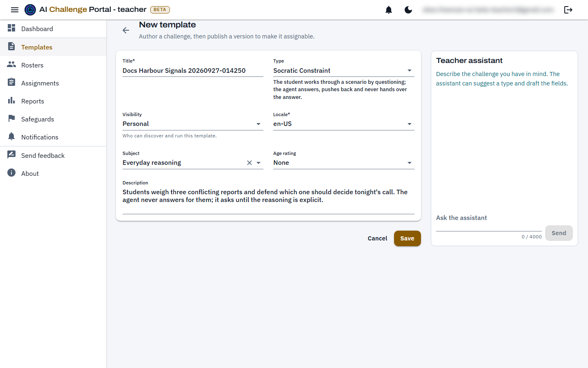Open the Templates menu item
Image resolution: width=588 pixels, height=368 pixels.
pos(53,47)
